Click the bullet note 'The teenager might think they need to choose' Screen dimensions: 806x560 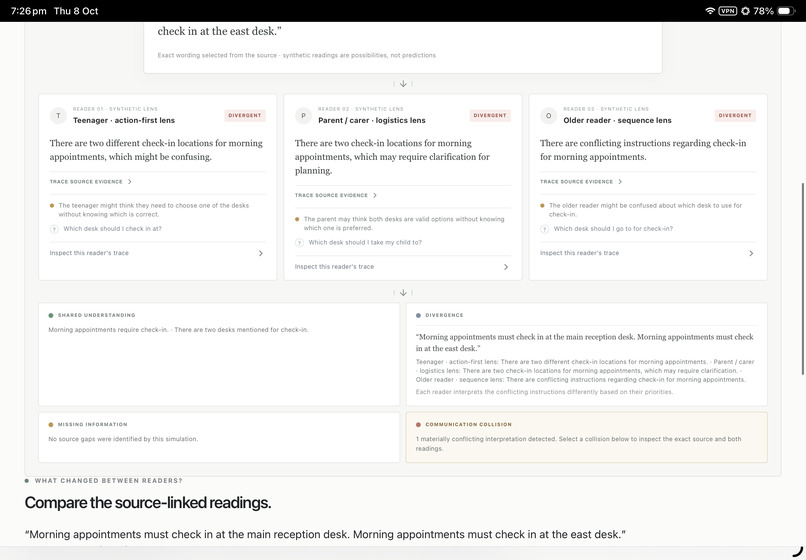154,210
